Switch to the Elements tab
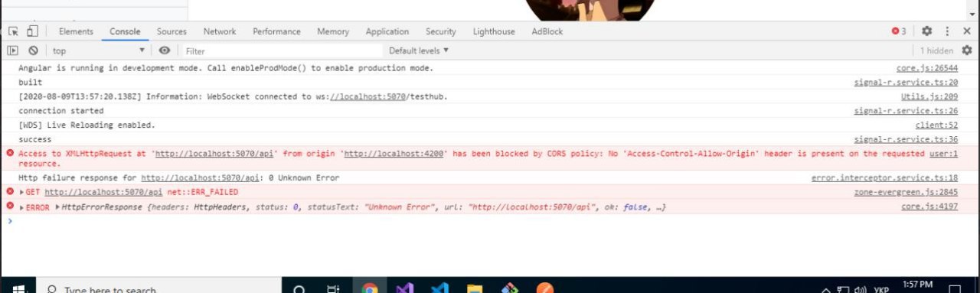Screen dimensions: 980x293 click(x=76, y=31)
